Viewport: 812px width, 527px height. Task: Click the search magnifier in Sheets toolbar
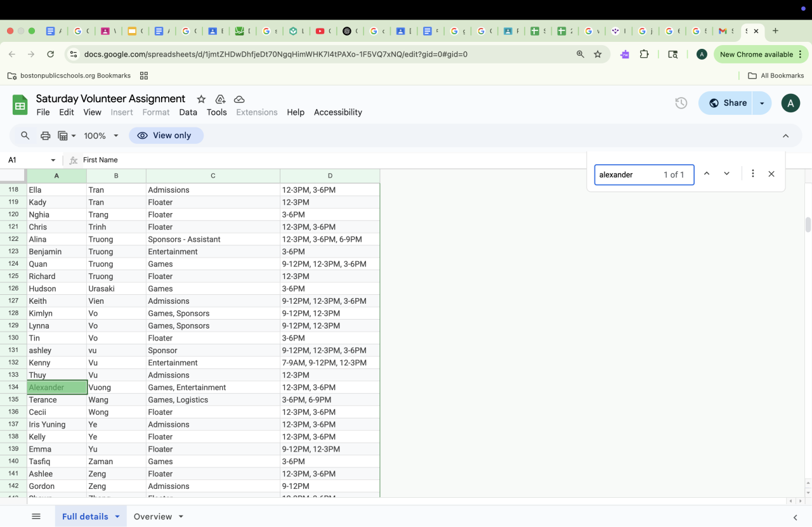25,136
